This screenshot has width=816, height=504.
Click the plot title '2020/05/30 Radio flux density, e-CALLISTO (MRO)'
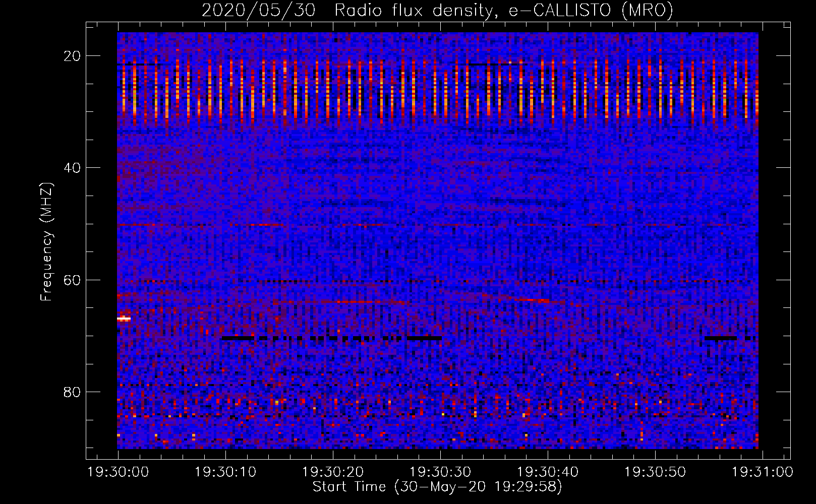point(437,10)
